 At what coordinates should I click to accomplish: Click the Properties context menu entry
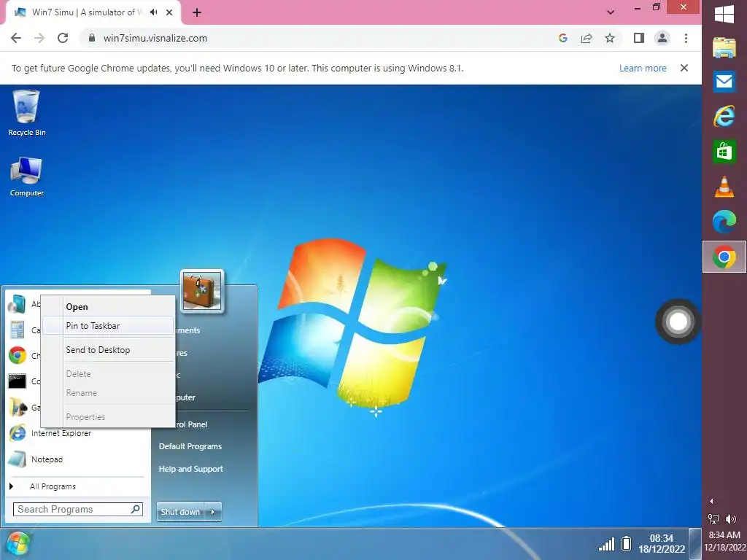click(x=109, y=416)
